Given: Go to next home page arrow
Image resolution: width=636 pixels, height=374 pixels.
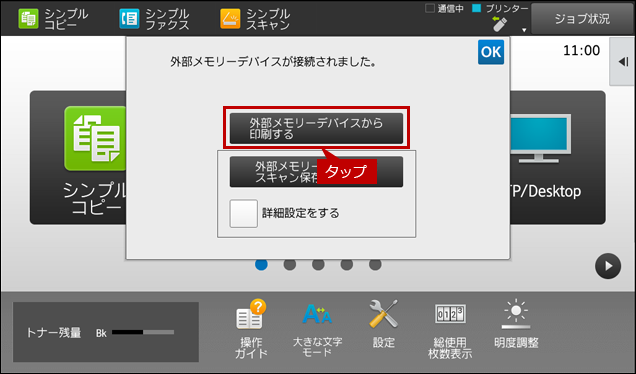Looking at the screenshot, I should click(x=608, y=266).
